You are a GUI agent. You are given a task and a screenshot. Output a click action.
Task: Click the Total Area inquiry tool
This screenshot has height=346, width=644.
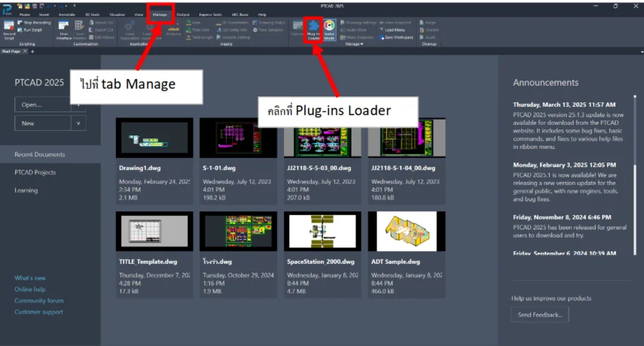click(x=197, y=30)
